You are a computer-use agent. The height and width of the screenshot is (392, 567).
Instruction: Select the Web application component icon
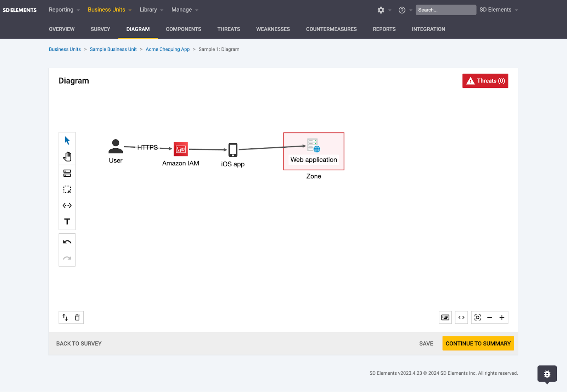314,145
